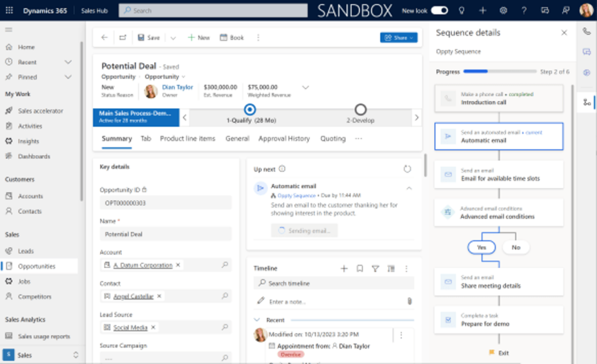This screenshot has height=364, width=597.
Task: Open the sequence side pane icon
Action: click(x=587, y=102)
